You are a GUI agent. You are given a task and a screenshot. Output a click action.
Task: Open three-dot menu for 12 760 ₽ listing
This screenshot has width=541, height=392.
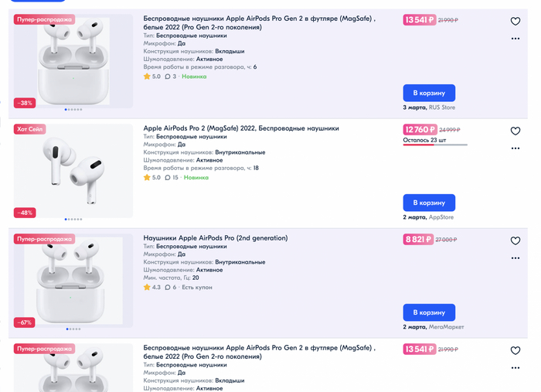[515, 148]
